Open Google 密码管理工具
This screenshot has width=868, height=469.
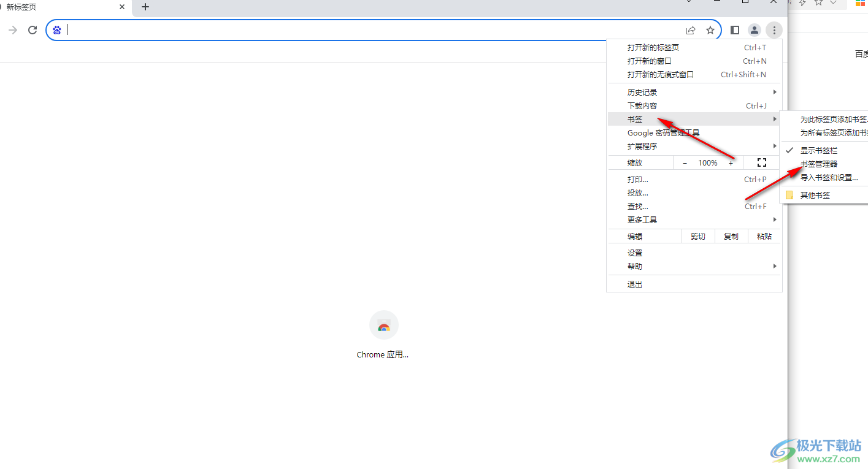[694, 132]
